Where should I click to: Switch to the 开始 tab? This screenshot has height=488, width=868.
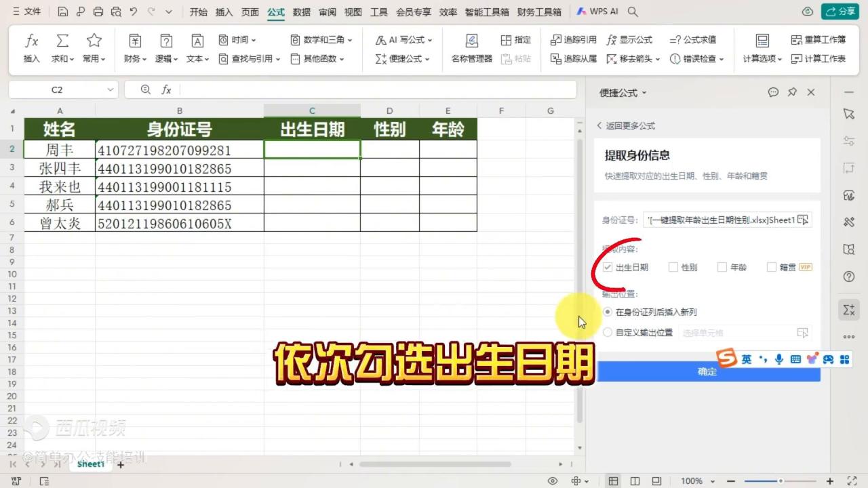tap(199, 12)
